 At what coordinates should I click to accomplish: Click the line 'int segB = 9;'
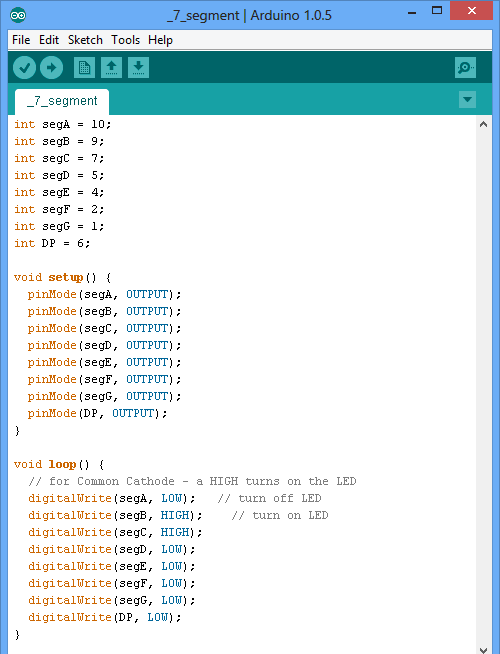pos(59,141)
